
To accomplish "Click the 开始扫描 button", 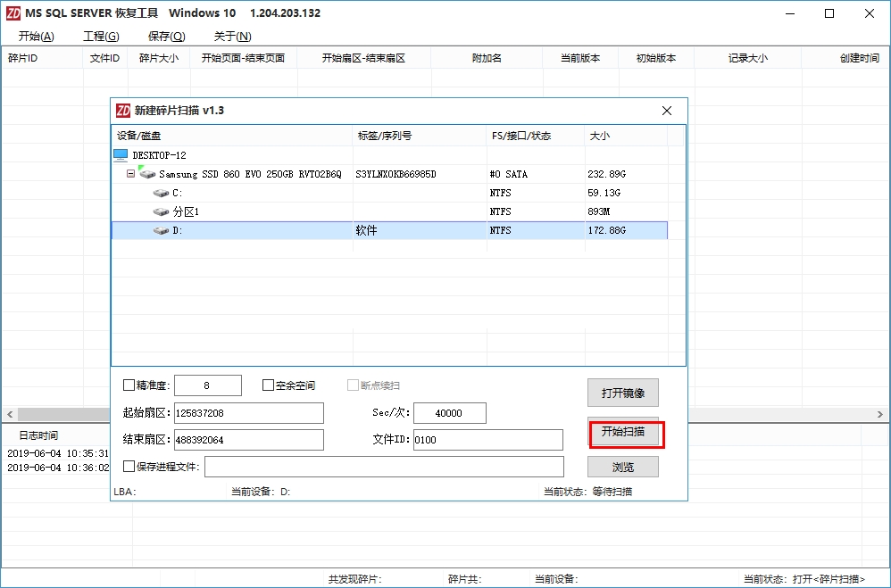I will [x=623, y=432].
